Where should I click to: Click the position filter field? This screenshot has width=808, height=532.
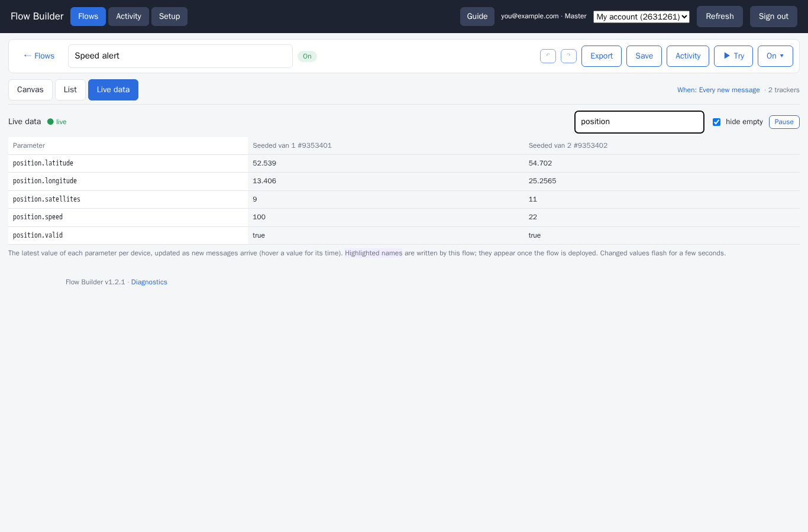[x=639, y=122]
